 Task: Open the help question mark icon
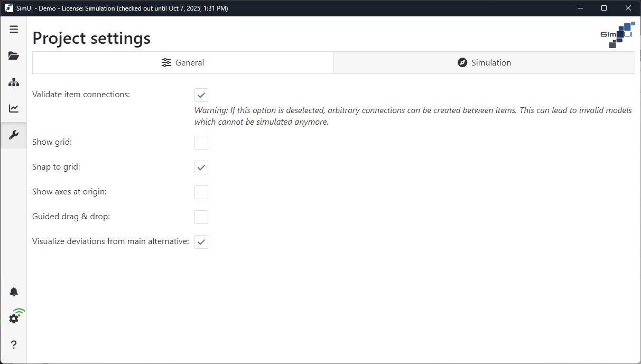point(14,345)
